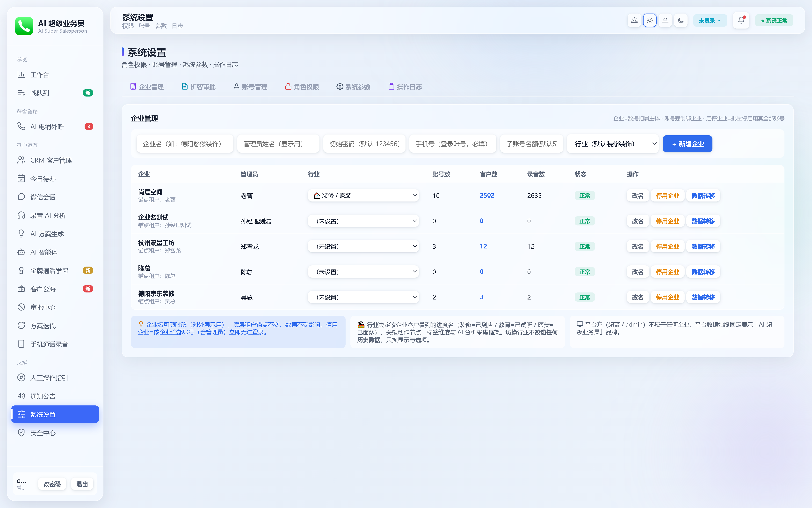This screenshot has height=508, width=812.
Task: Click the 新建企业 button
Action: pos(688,144)
